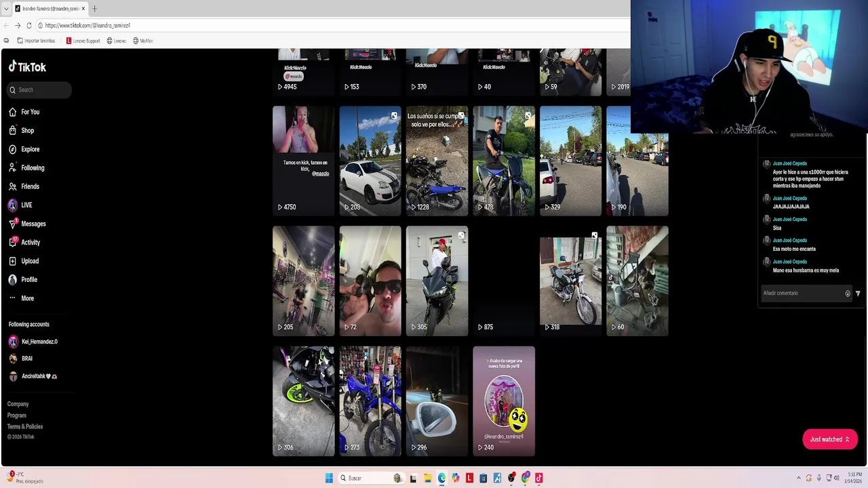The image size is (868, 488).
Task: Open the white car video with 208 views
Action: tap(370, 161)
